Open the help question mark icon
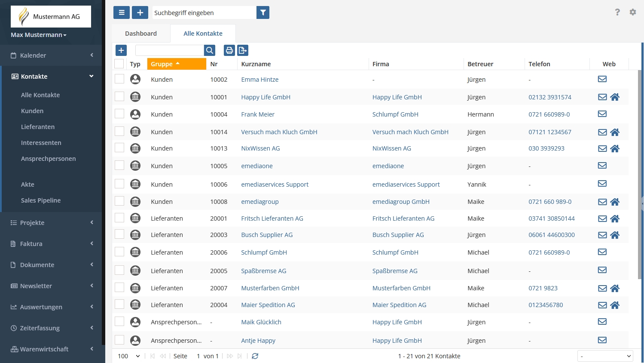The height and width of the screenshot is (363, 644). pos(617,12)
